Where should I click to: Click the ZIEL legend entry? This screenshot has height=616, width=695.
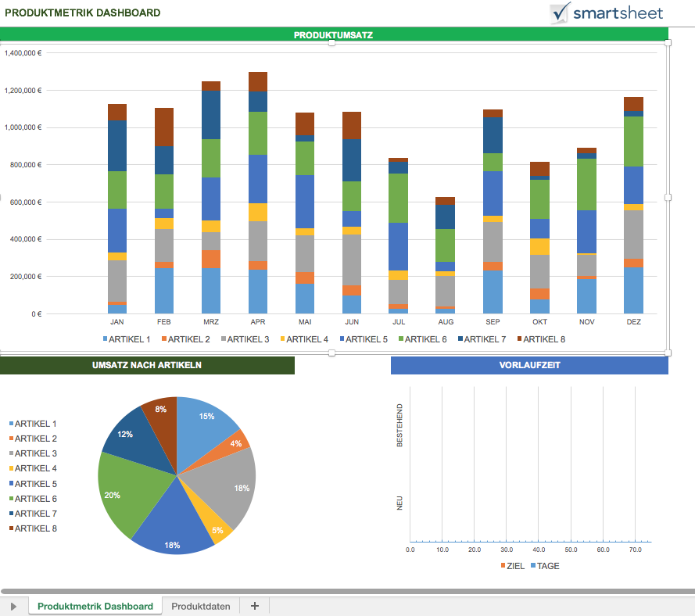pyautogui.click(x=511, y=566)
